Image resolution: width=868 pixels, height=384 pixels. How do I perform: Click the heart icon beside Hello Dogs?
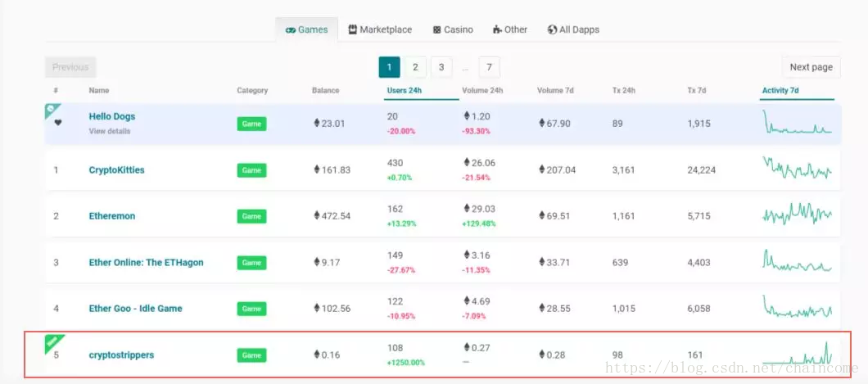pyautogui.click(x=58, y=123)
